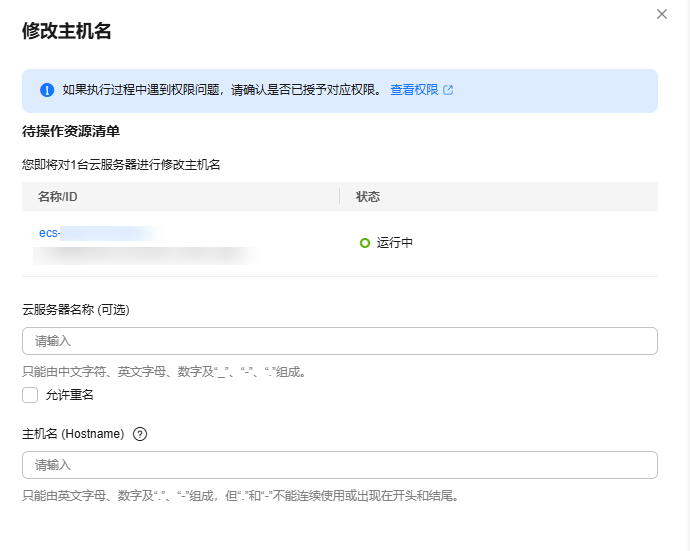Click the external link icon beside 查看权限
Image resolution: width=690 pixels, height=551 pixels.
(x=448, y=90)
